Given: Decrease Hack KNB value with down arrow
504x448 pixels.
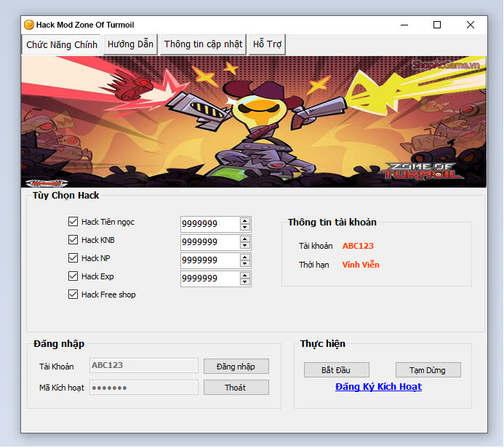Looking at the screenshot, I should (245, 246).
